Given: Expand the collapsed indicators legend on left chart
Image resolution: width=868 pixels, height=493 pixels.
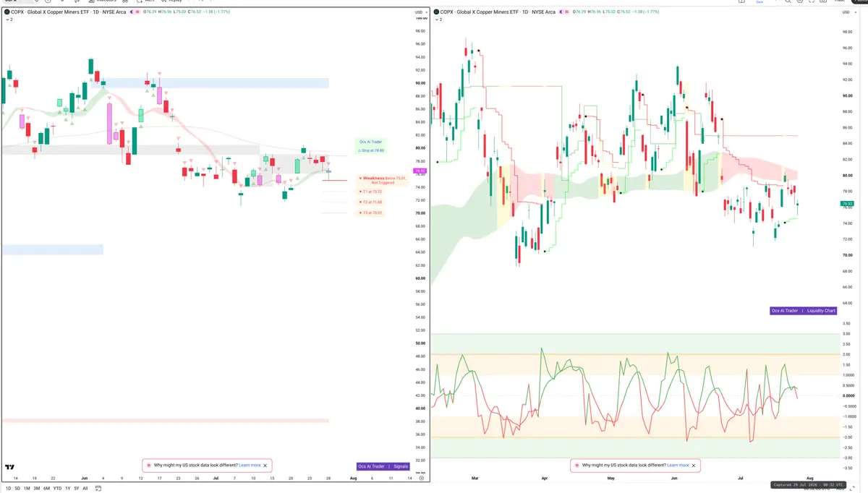Looking at the screenshot, I should point(8,20).
